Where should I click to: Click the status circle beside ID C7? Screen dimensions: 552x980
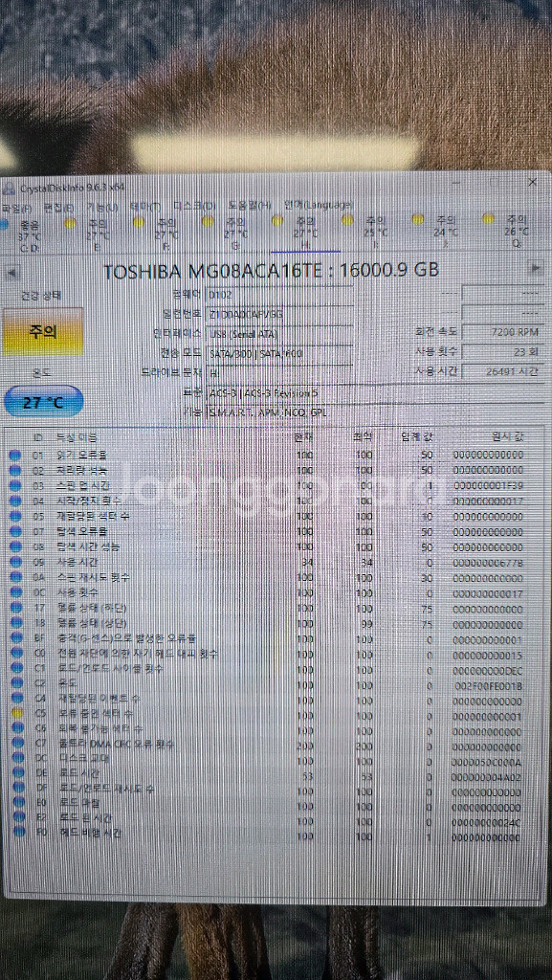pos(17,743)
